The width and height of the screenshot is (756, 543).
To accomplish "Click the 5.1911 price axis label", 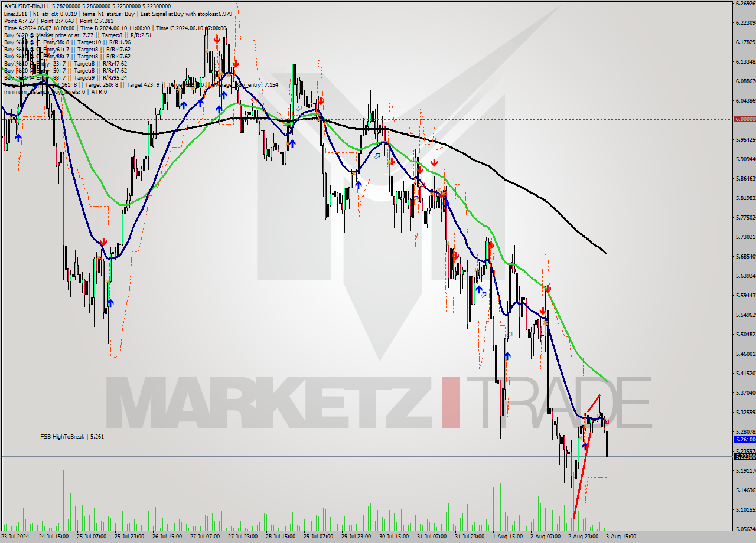I will coord(746,470).
